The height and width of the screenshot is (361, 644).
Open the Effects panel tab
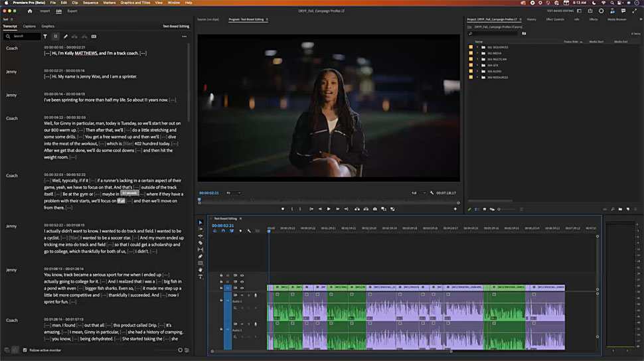pos(593,19)
